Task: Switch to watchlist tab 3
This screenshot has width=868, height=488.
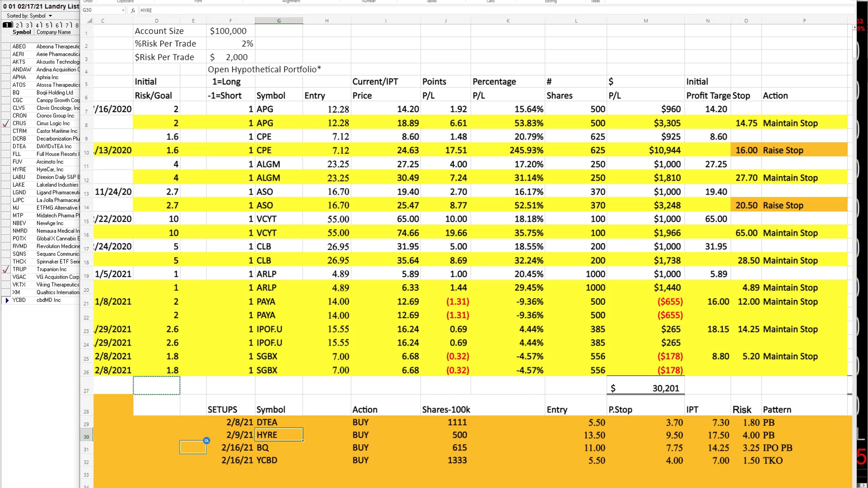Action: pos(28,25)
